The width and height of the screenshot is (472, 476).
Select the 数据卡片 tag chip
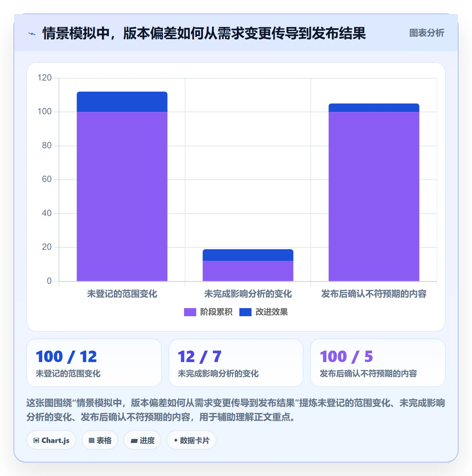191,440
